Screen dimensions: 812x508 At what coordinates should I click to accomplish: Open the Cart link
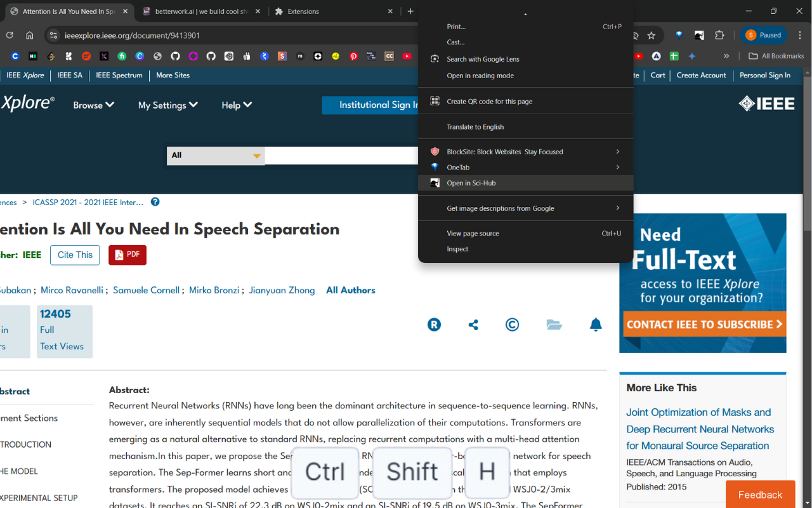pos(658,76)
